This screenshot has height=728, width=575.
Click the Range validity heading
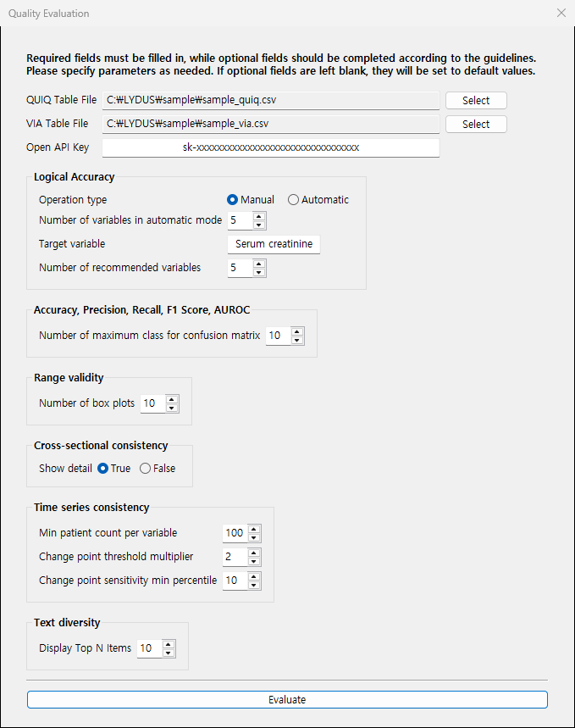click(x=69, y=378)
